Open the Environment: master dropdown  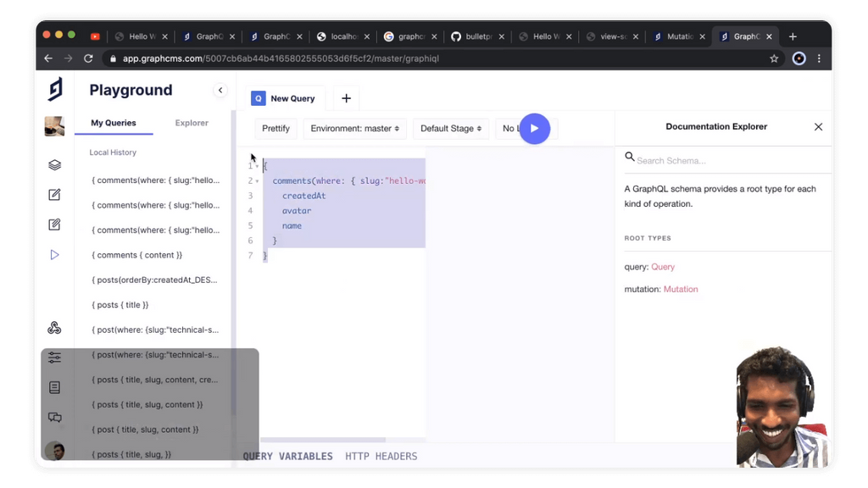(355, 129)
